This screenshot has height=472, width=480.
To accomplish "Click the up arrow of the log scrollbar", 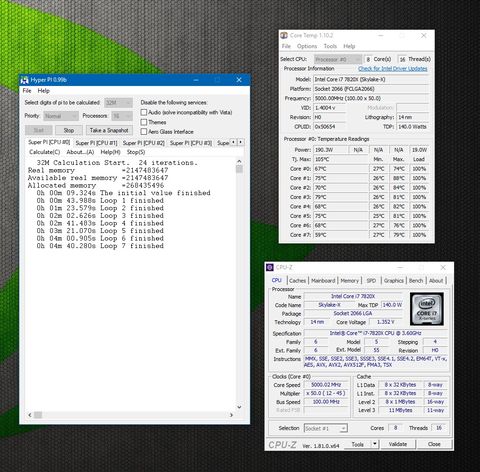I will point(239,162).
